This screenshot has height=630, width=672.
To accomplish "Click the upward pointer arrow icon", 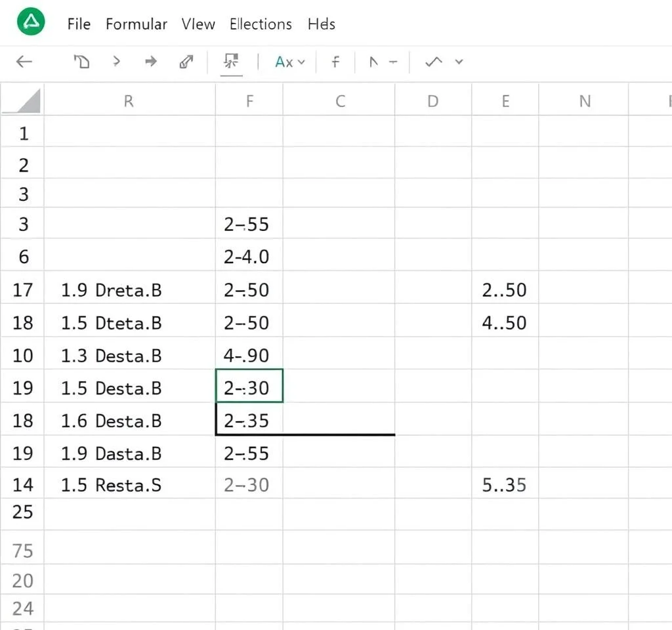I will pos(373,62).
